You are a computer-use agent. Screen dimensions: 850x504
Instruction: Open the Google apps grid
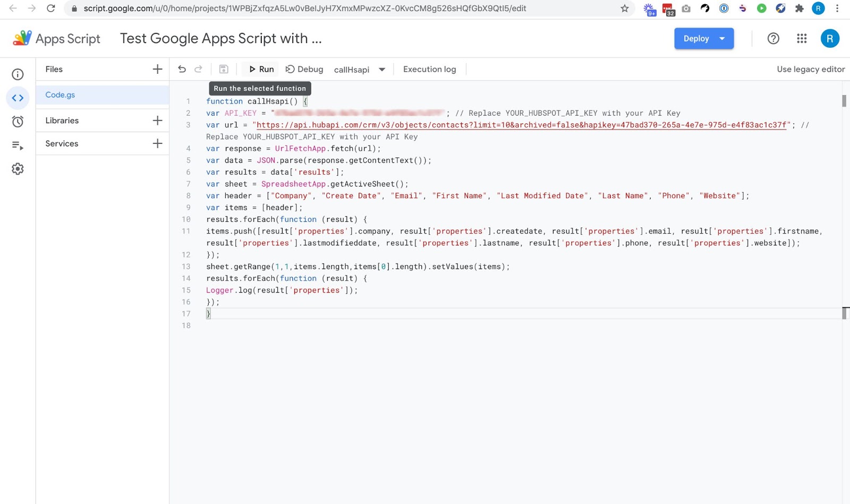coord(802,38)
